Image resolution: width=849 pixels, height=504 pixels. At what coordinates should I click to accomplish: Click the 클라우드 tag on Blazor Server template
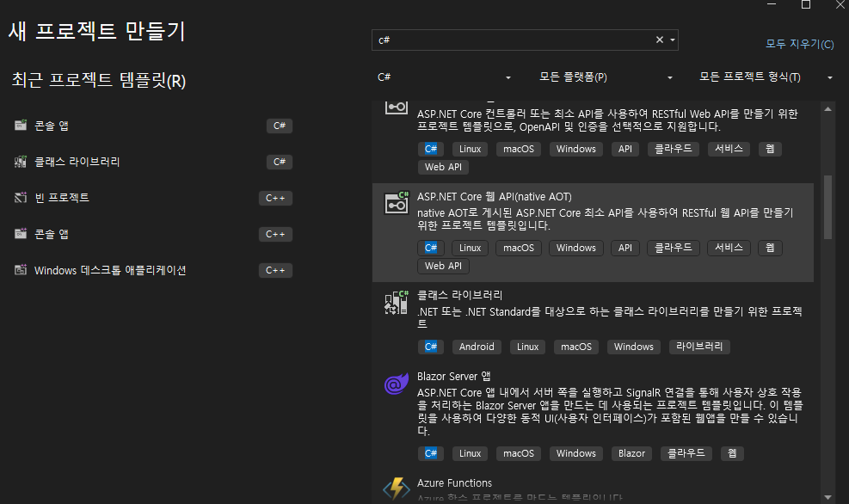point(686,453)
